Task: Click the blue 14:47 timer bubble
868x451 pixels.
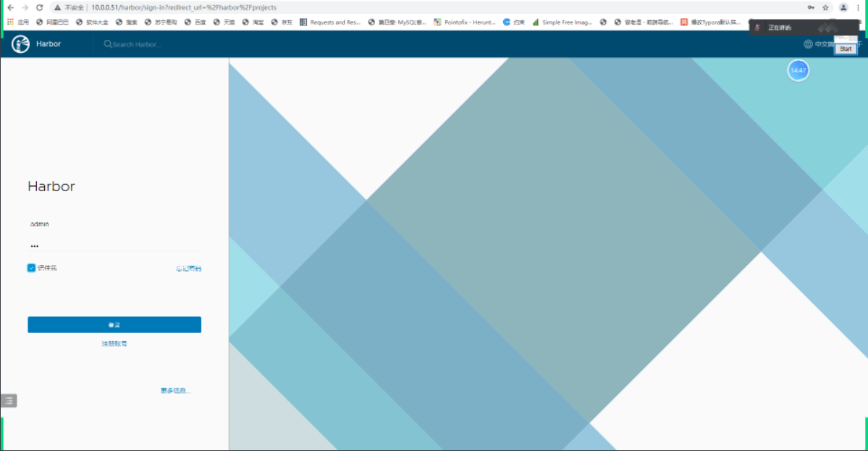Action: (x=799, y=70)
